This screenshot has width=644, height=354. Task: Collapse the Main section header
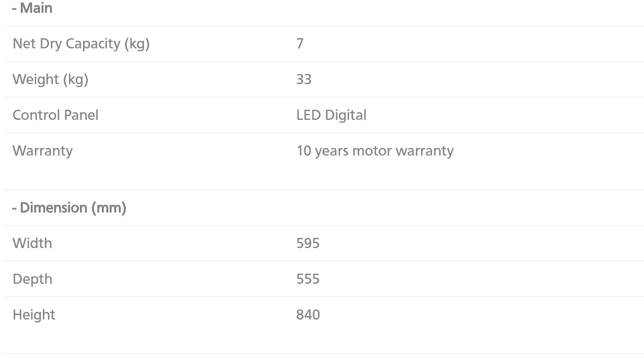(32, 8)
